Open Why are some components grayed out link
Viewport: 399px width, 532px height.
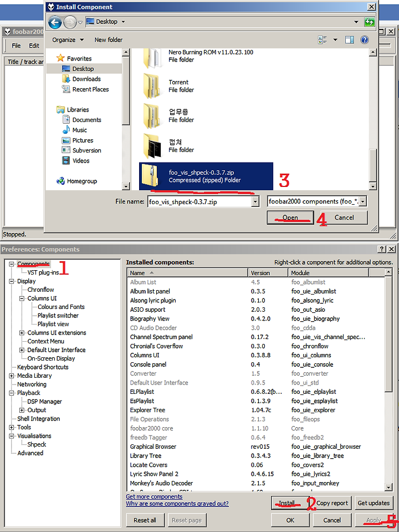[x=177, y=504]
